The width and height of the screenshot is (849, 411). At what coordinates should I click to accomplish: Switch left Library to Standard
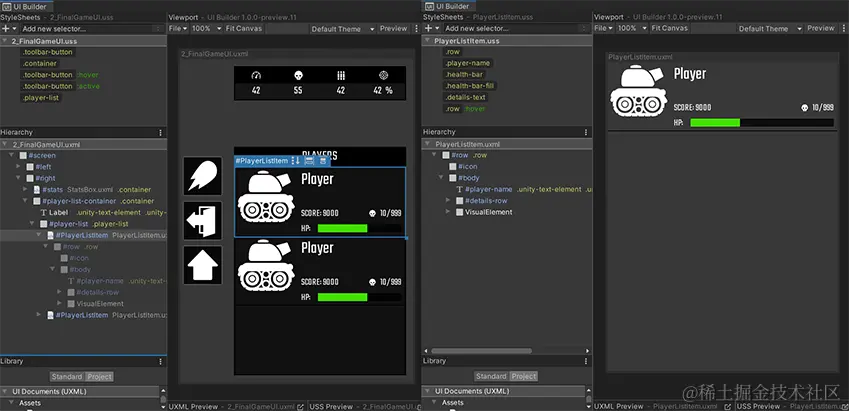pyautogui.click(x=67, y=376)
